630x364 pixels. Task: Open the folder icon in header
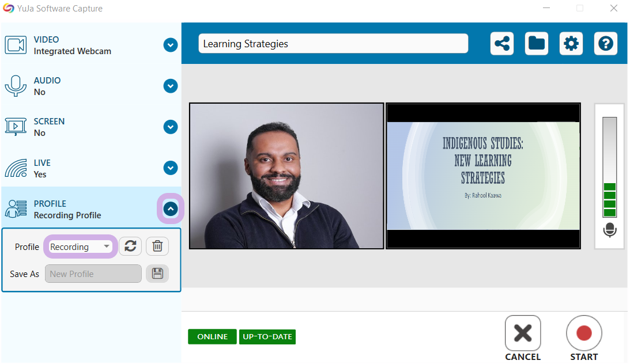click(x=537, y=44)
